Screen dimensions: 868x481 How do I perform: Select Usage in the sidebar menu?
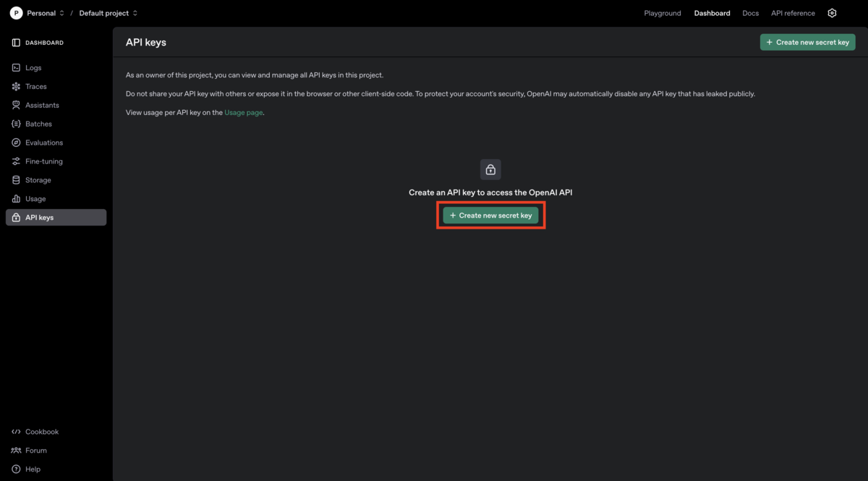(x=56, y=199)
